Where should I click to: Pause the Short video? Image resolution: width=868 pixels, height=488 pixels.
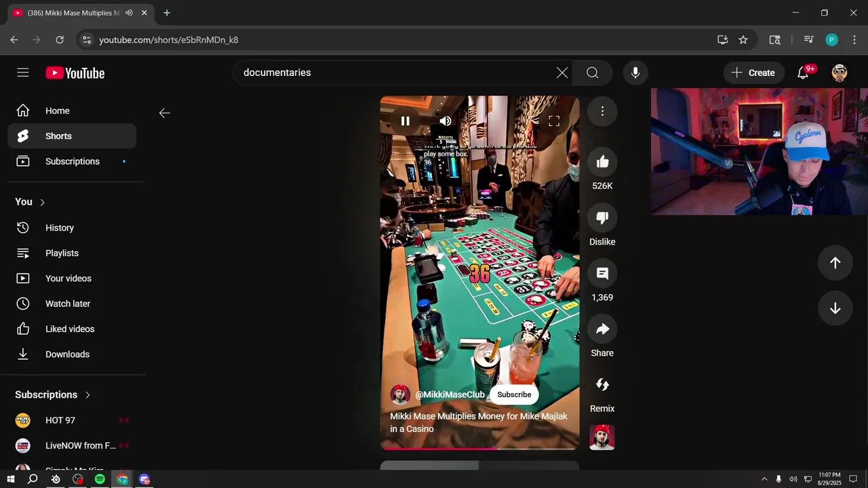(x=406, y=121)
